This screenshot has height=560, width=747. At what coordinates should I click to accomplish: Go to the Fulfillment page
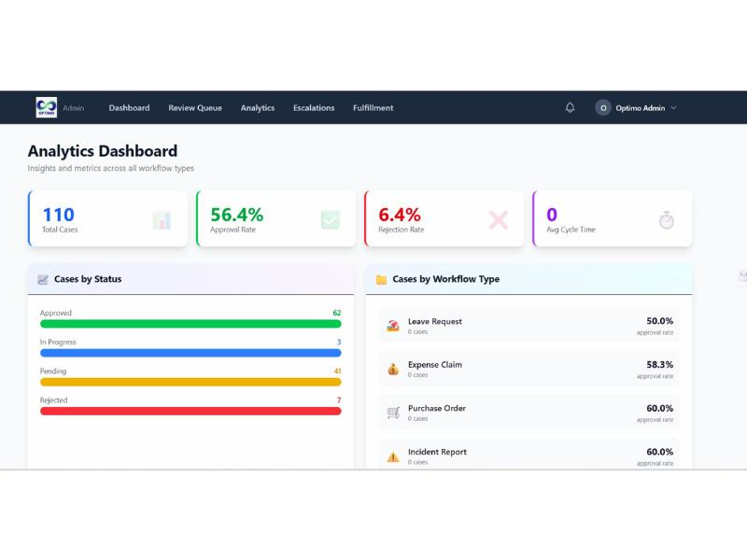point(373,107)
